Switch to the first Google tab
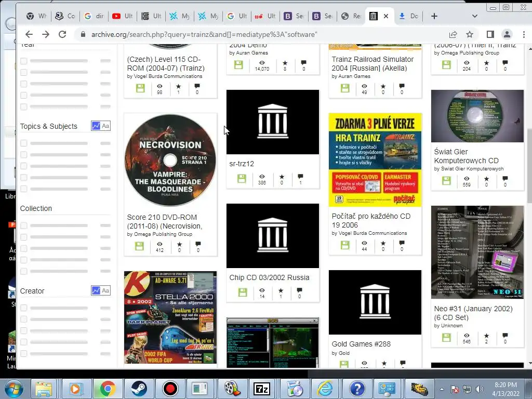532x399 pixels. (94, 16)
